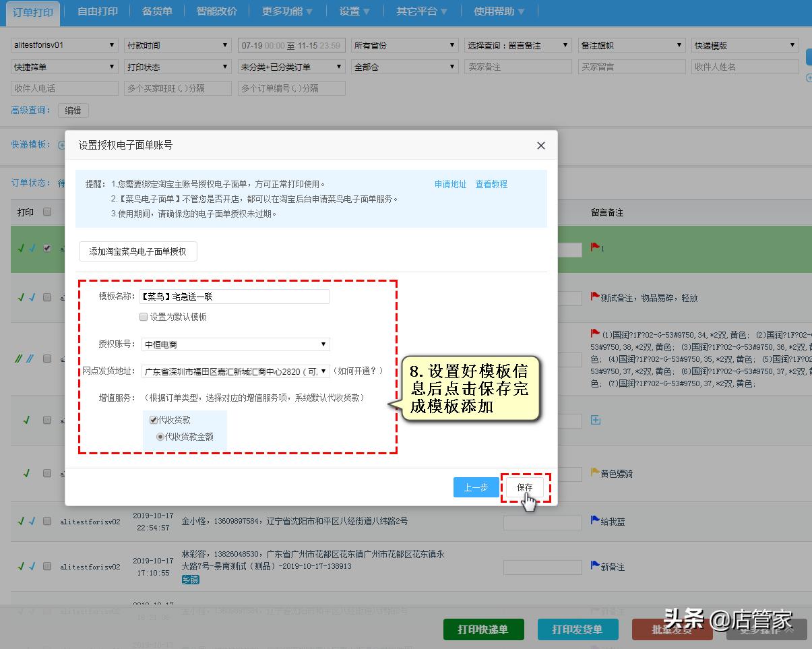
Task: Switch to the 自由打印 tab
Action: click(96, 12)
